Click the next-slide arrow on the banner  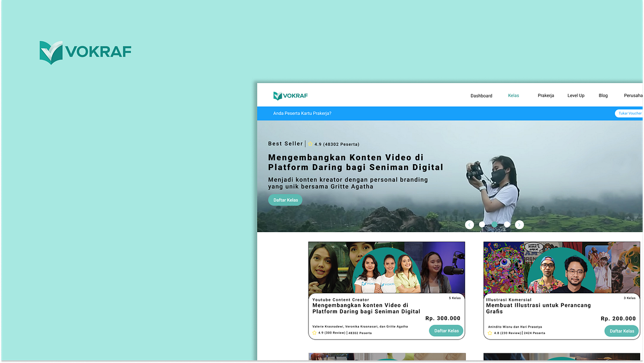tap(519, 225)
